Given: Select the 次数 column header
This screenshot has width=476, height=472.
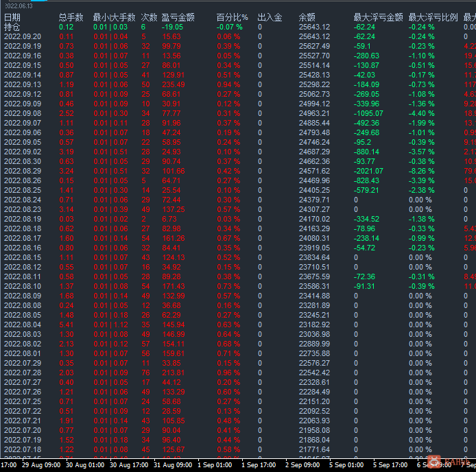Looking at the screenshot, I should [x=149, y=17].
